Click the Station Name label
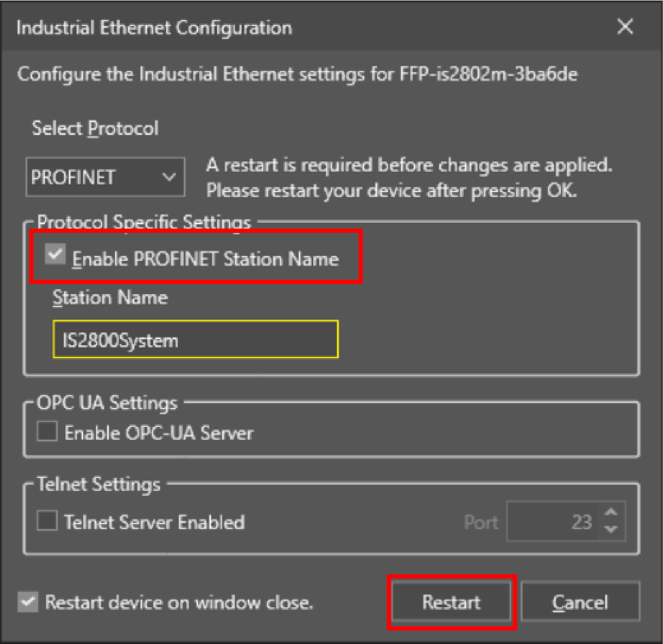 coord(110,297)
